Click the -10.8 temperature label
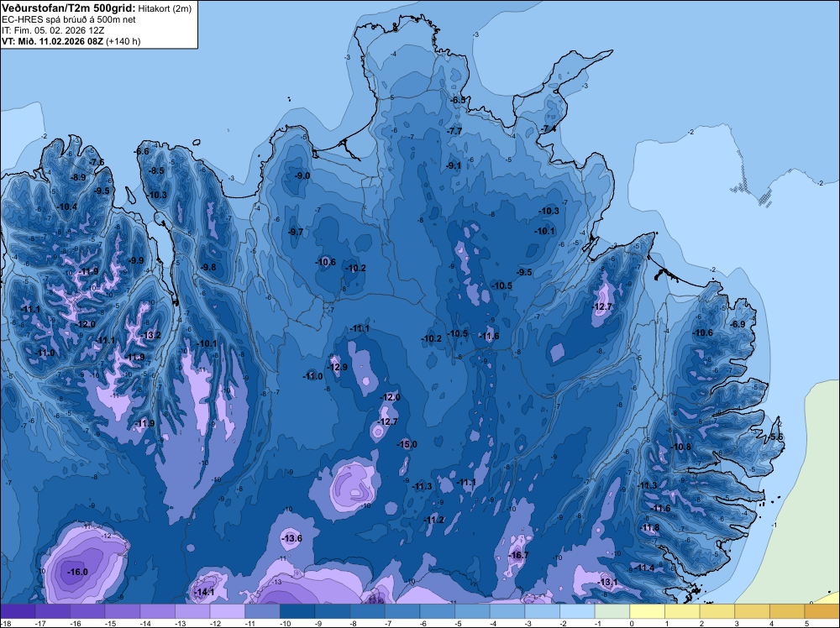This screenshot has width=840, height=628. 681,447
